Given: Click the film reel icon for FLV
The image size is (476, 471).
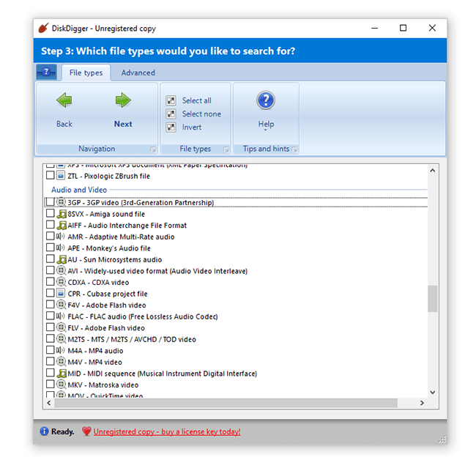Looking at the screenshot, I should tap(62, 327).
